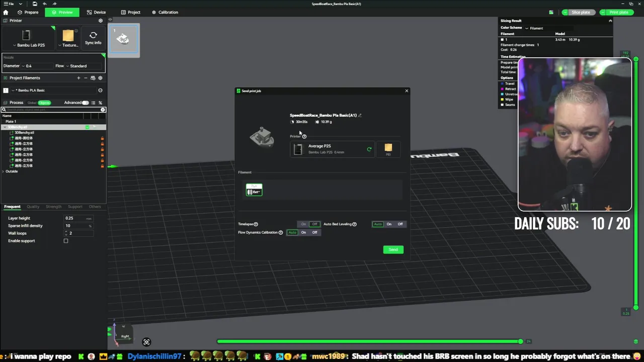The width and height of the screenshot is (644, 362).
Task: Toggle the Advanced switch
Action: [85, 103]
